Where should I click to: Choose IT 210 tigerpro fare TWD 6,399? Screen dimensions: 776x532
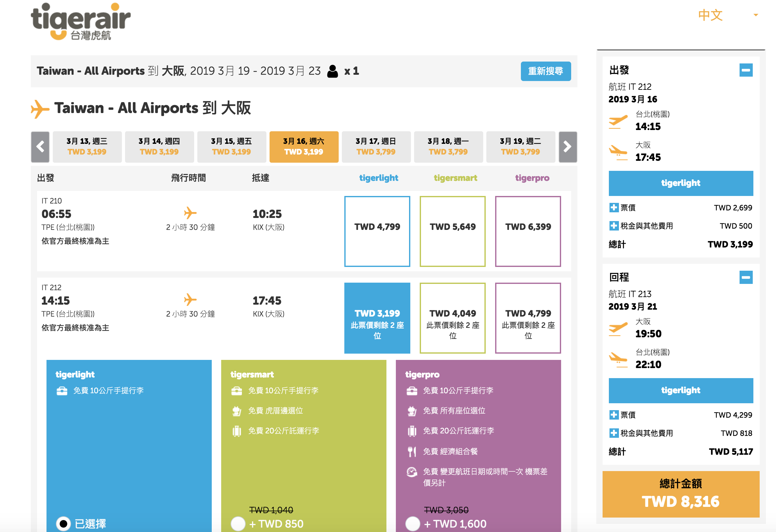click(528, 231)
